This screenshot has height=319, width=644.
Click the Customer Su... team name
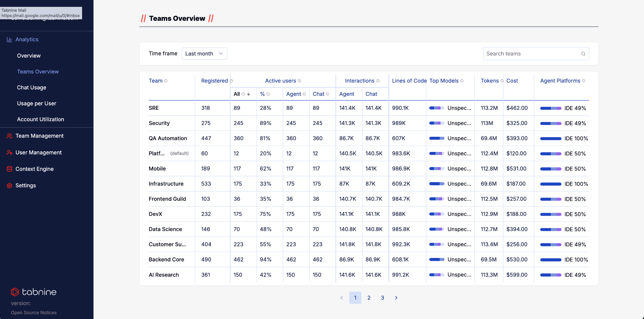point(167,244)
